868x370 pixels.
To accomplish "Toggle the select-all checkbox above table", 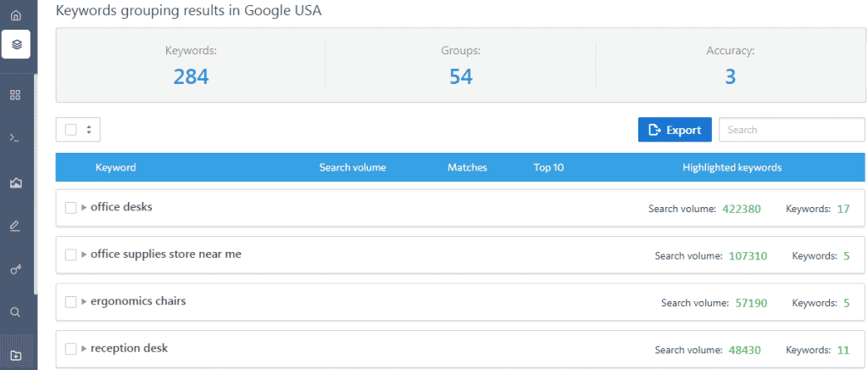I will click(x=71, y=130).
